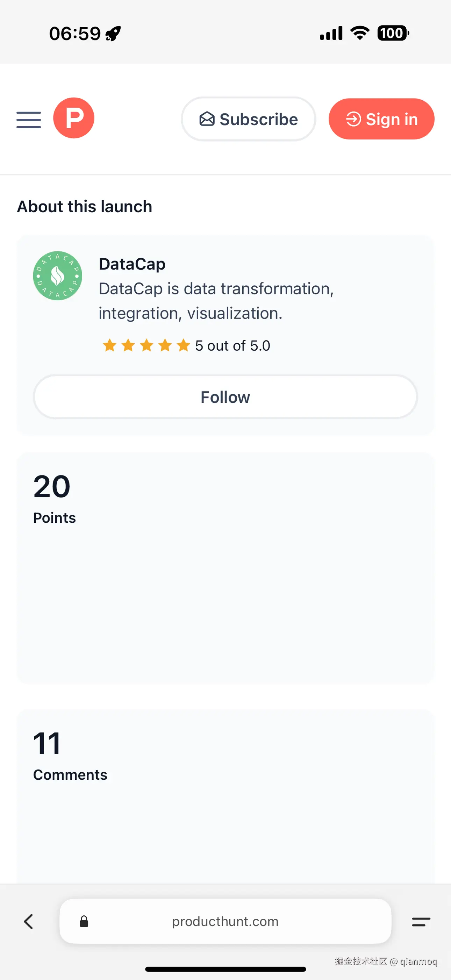The width and height of the screenshot is (451, 980).
Task: Click the five-star rating stars
Action: [146, 345]
